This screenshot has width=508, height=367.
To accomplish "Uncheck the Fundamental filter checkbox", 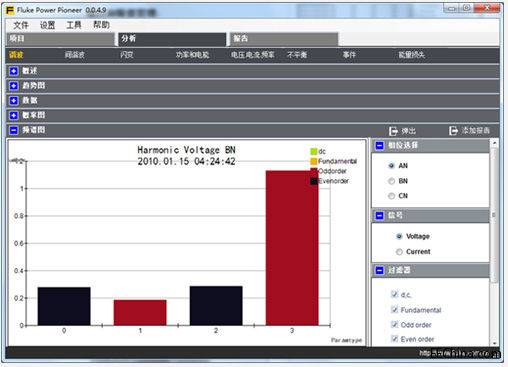I will tap(395, 310).
